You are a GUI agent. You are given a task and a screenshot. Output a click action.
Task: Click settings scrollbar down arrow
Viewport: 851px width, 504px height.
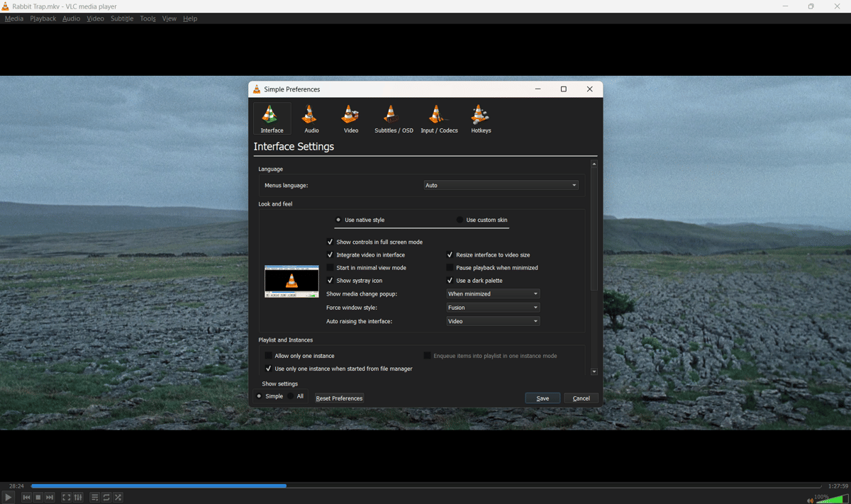[x=594, y=371]
